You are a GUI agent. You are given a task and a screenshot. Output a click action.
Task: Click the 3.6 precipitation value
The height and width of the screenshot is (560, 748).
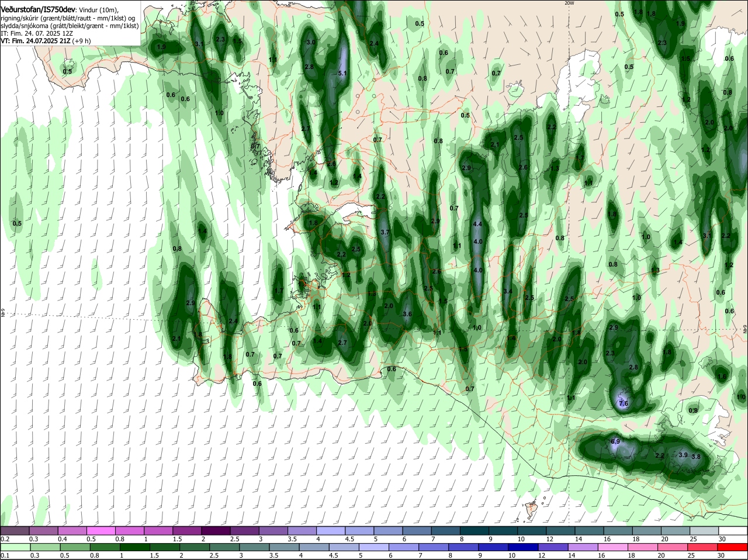(x=407, y=314)
